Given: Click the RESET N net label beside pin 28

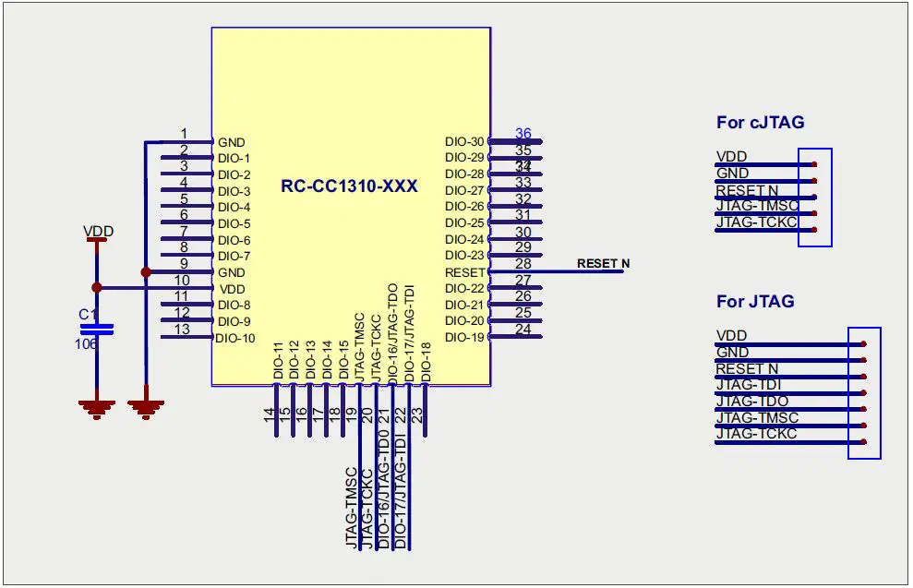Looking at the screenshot, I should click(x=603, y=263).
